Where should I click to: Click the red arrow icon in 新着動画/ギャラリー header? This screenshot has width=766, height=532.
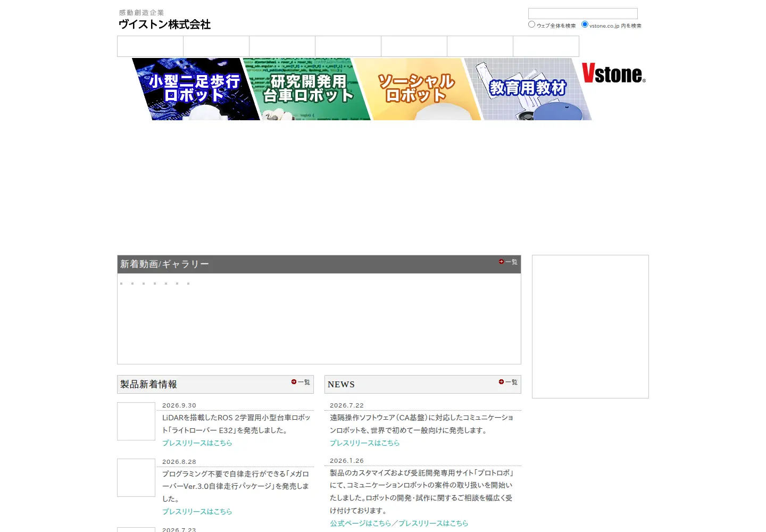click(x=501, y=262)
